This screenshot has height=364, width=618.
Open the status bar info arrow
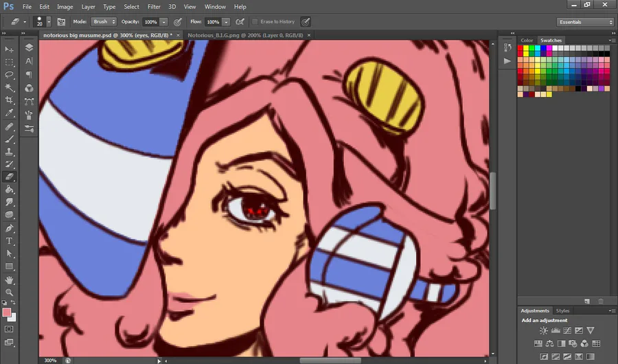click(159, 361)
